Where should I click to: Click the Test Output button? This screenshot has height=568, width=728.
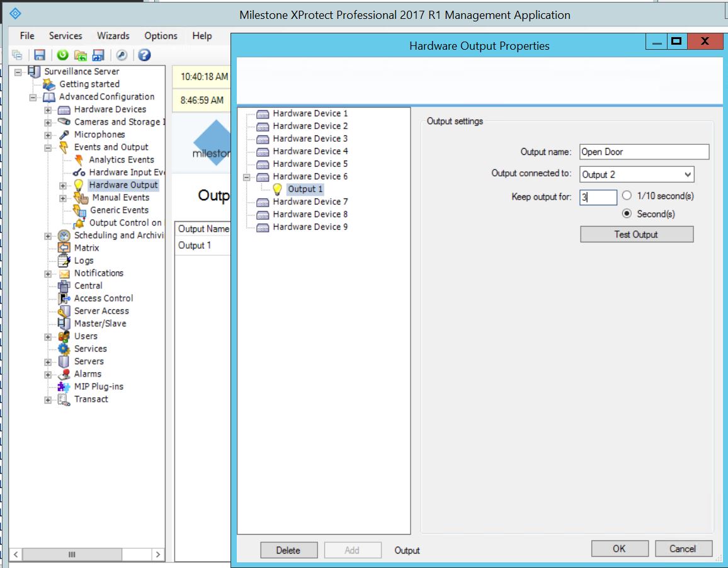click(637, 234)
